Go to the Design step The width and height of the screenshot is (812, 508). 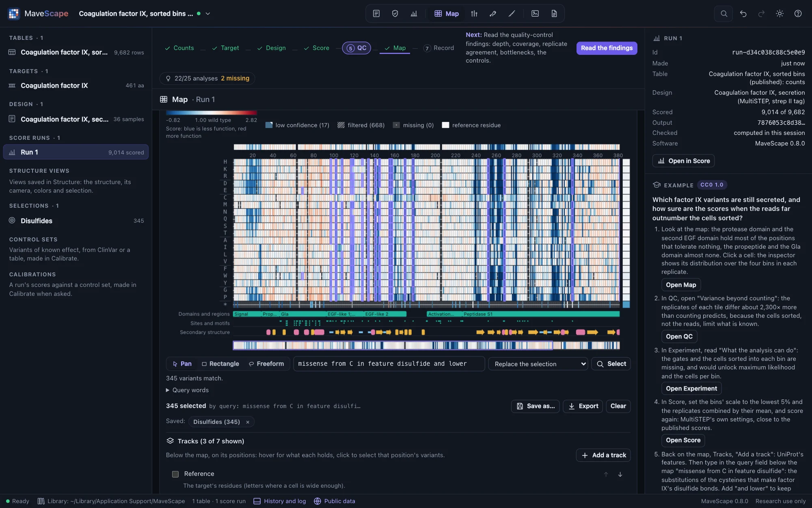pos(271,48)
